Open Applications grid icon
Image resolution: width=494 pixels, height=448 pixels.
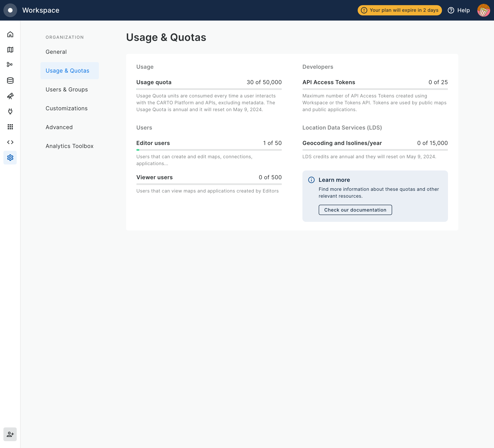tap(10, 127)
